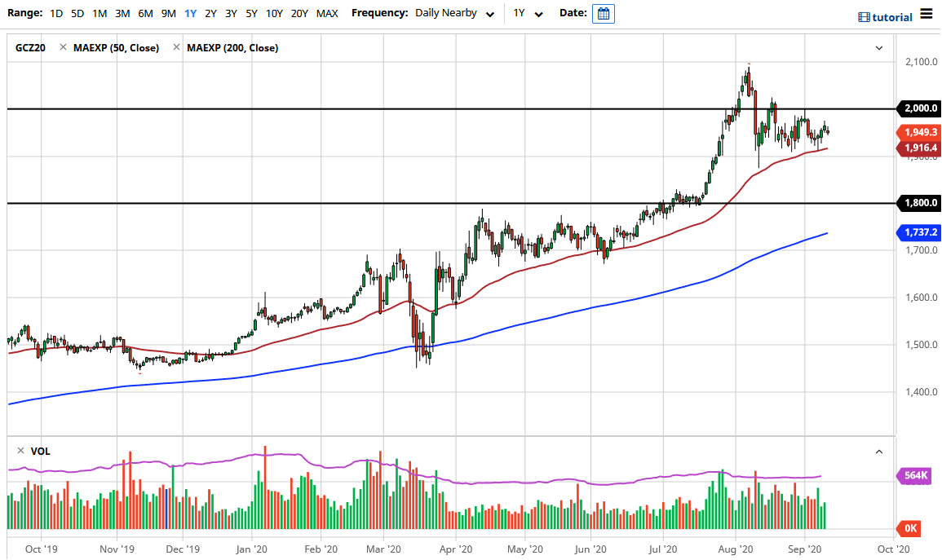Open the tutorial link
Viewport: 942px width, 560px height.
pyautogui.click(x=892, y=17)
